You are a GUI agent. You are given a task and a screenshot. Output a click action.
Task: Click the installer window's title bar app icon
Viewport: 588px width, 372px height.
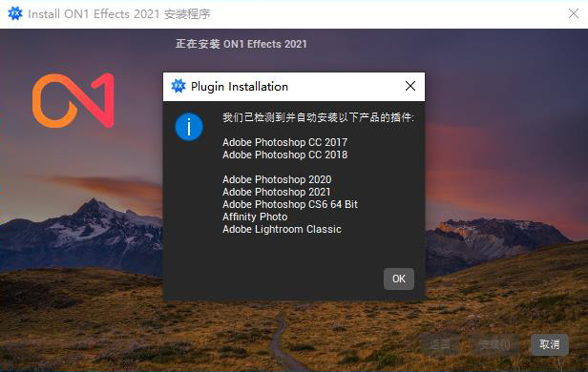[x=15, y=13]
